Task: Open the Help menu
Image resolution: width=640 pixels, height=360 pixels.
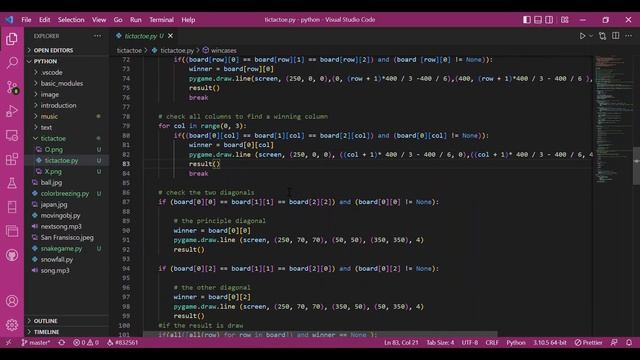Action: click(x=188, y=20)
